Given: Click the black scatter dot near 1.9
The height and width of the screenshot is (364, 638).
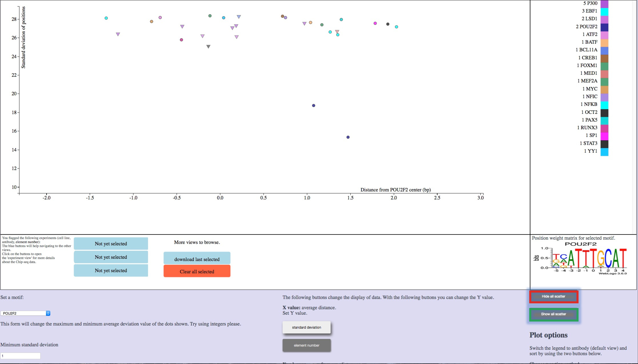Looking at the screenshot, I should pos(388,24).
